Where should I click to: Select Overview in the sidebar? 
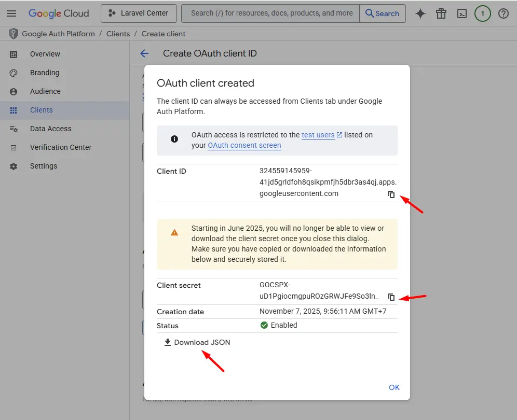pyautogui.click(x=45, y=54)
